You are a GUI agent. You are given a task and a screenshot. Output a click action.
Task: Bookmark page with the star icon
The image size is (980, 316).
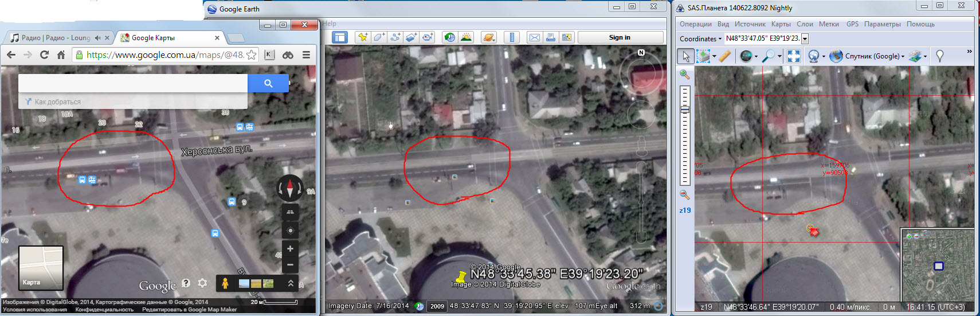click(251, 55)
